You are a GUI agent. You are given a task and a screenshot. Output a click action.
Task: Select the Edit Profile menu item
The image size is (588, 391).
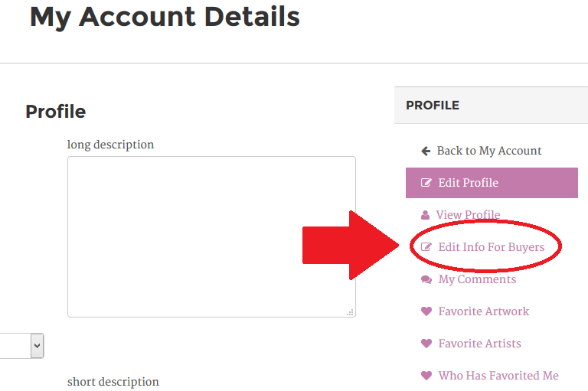[x=468, y=183]
